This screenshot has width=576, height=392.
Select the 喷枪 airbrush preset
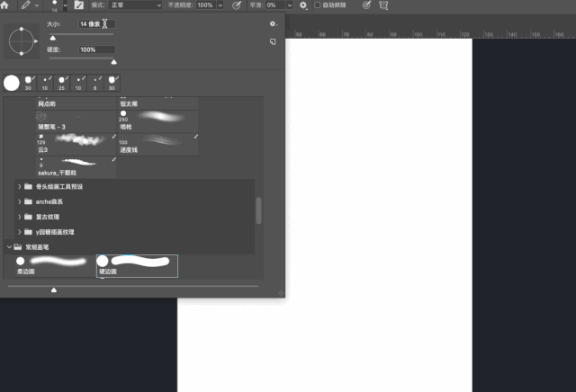158,120
